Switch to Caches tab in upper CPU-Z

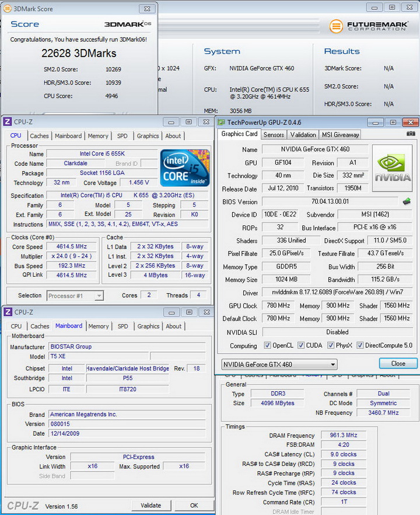click(x=40, y=136)
